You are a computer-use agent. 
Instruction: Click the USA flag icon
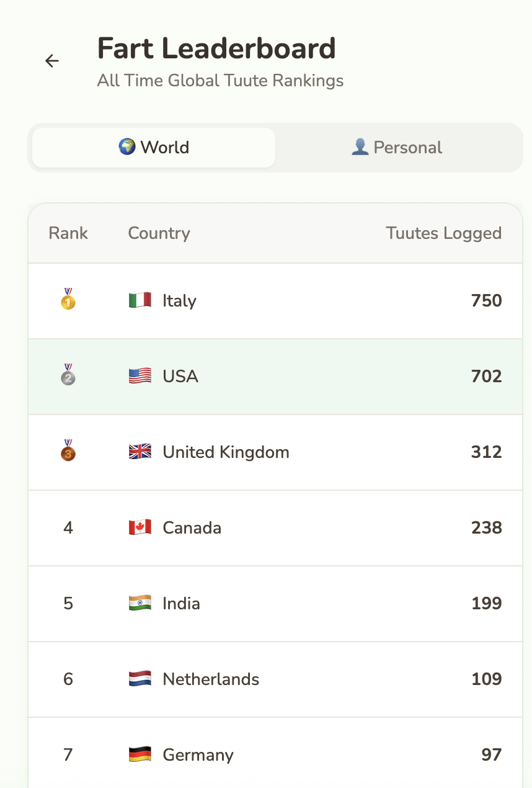pos(140,377)
